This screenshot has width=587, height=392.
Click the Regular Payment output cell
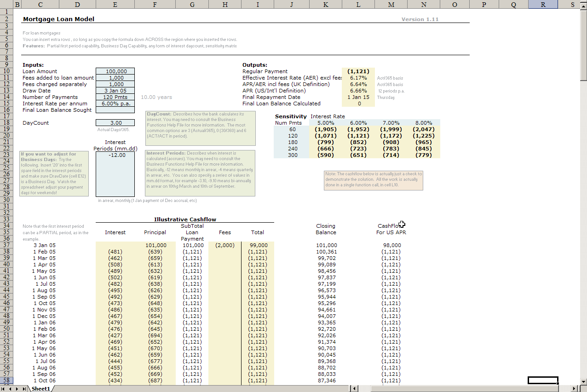358,71
